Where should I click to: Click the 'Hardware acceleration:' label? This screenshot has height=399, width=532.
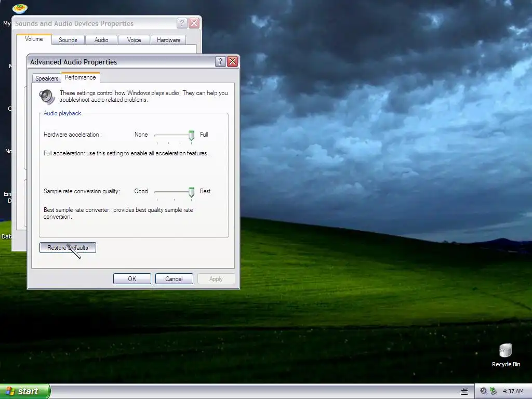[72, 135]
